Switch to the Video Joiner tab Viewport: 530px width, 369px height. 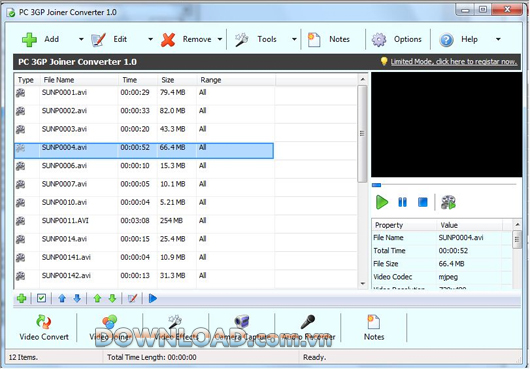click(x=110, y=328)
